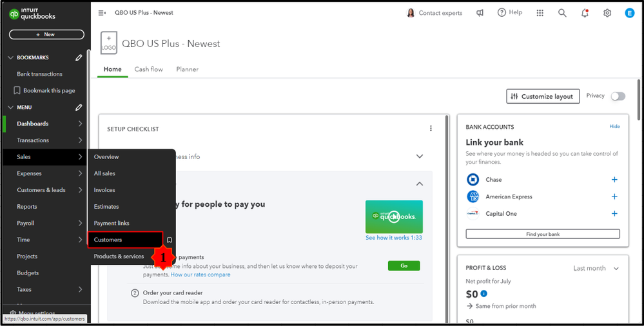This screenshot has width=644, height=326.
Task: Open Payment links in submenu
Action: (x=112, y=224)
